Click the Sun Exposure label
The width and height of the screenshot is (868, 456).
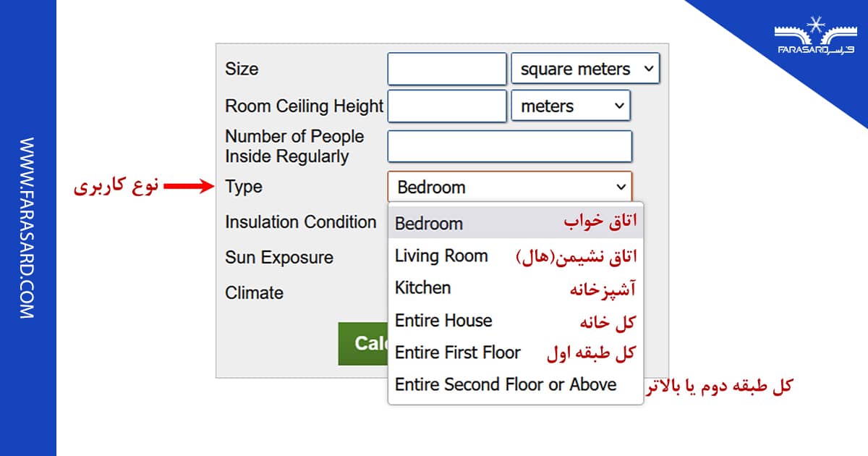[279, 258]
